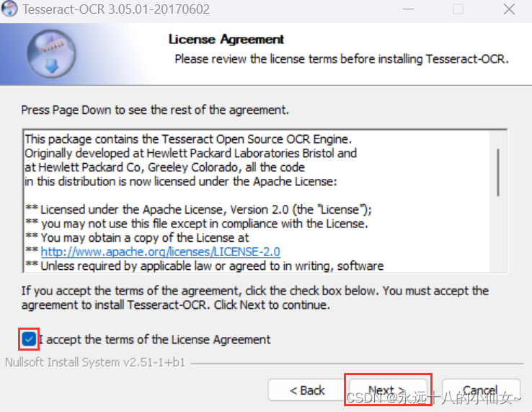Image resolution: width=532 pixels, height=412 pixels.
Task: Click the "If you accept the terms" paragraph
Action: 254,297
